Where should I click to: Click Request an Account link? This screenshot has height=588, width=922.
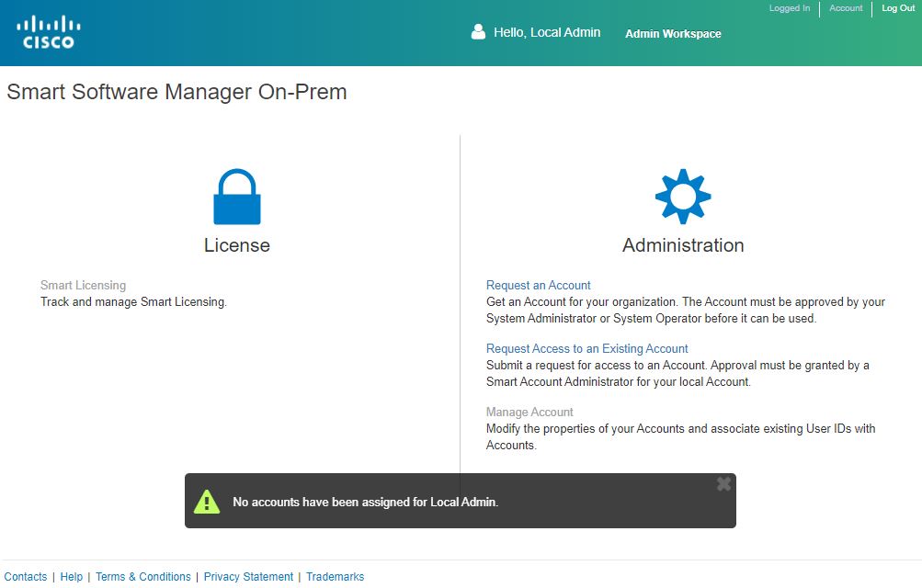pyautogui.click(x=538, y=285)
